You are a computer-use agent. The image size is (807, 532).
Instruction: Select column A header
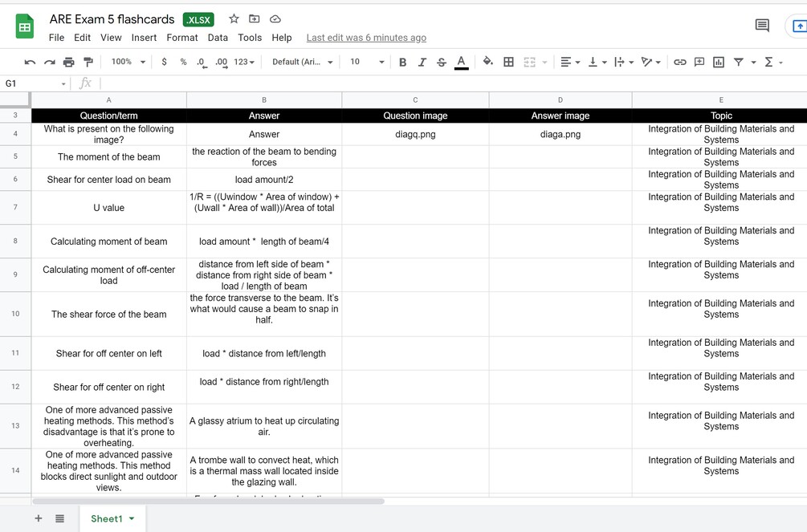[108, 99]
